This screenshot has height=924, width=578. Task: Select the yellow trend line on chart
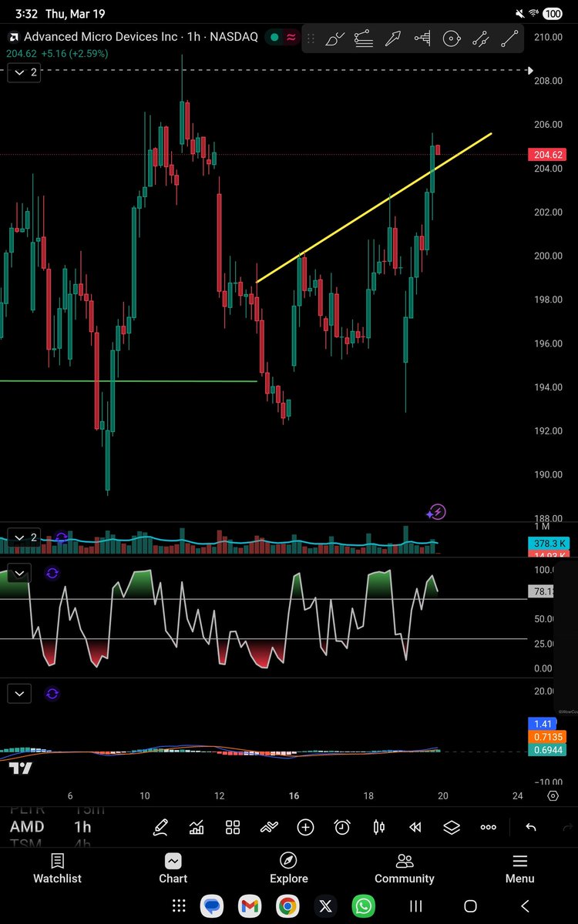pyautogui.click(x=374, y=208)
